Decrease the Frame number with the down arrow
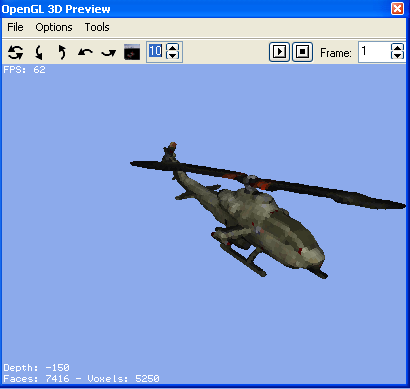410x389 pixels. click(397, 56)
